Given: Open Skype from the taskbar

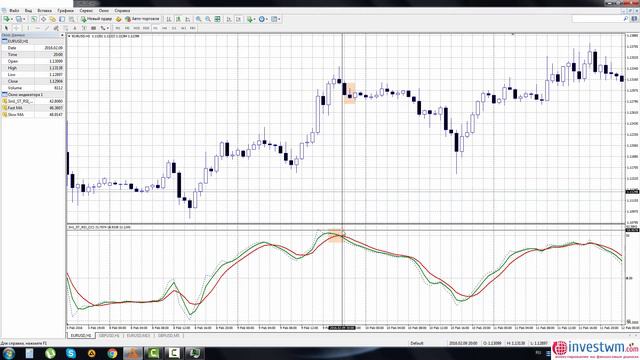Looking at the screenshot, I should point(71,353).
